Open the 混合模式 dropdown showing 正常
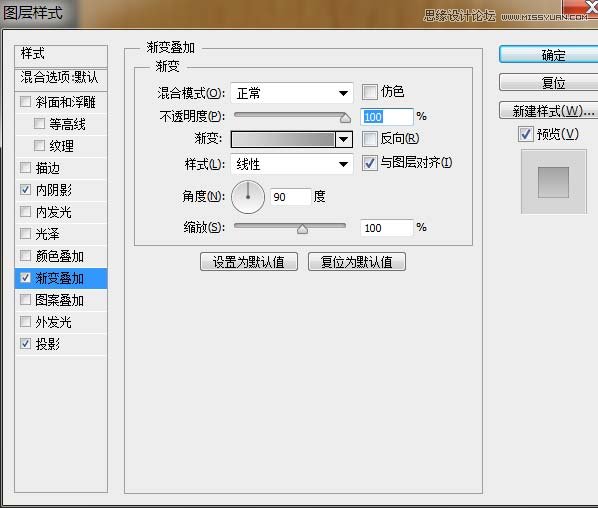The width and height of the screenshot is (598, 508). (292, 93)
